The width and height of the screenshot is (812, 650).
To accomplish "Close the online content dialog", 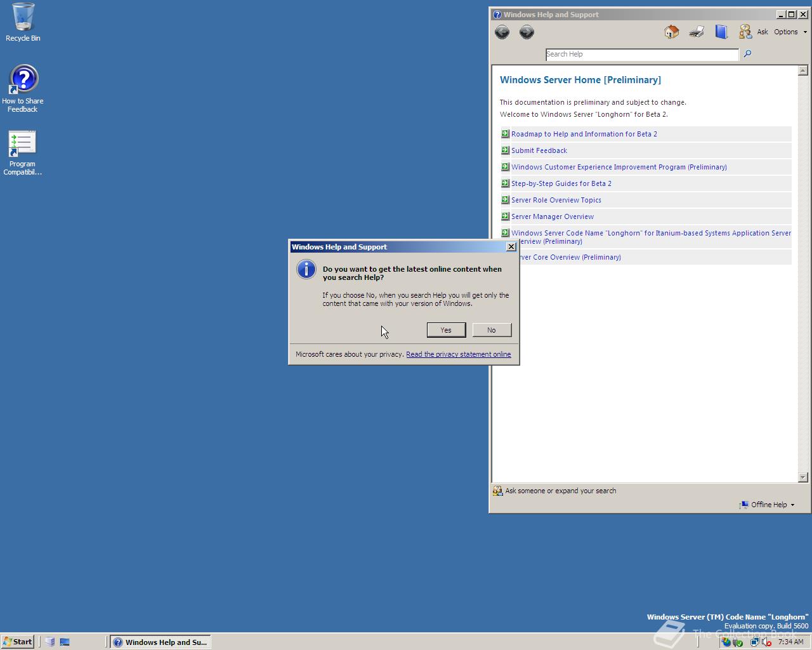I will click(x=511, y=247).
